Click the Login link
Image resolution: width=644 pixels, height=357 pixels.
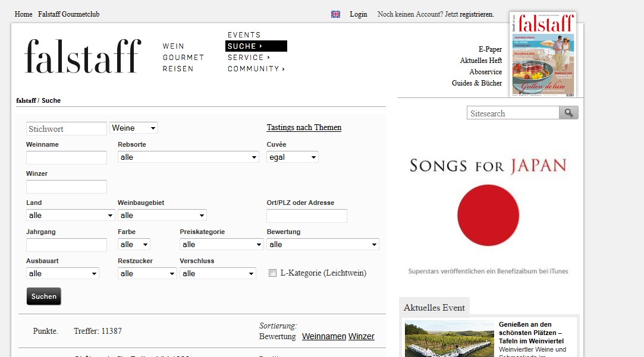pyautogui.click(x=358, y=14)
